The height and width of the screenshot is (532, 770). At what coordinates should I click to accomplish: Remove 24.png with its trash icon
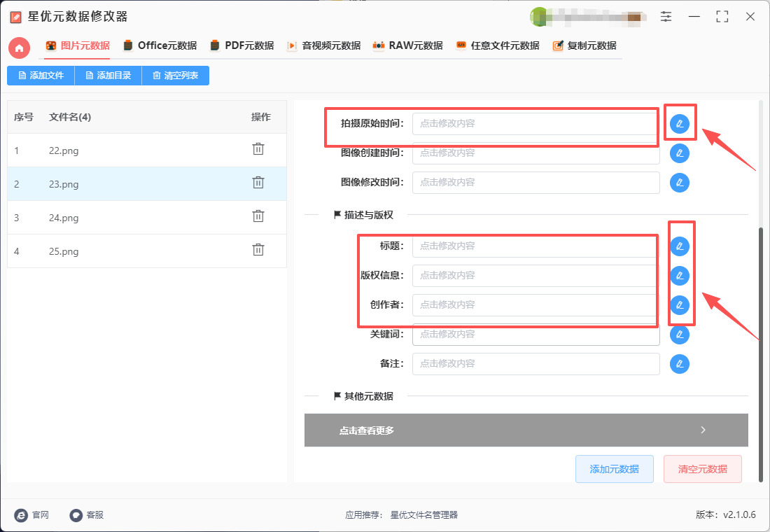coord(258,216)
